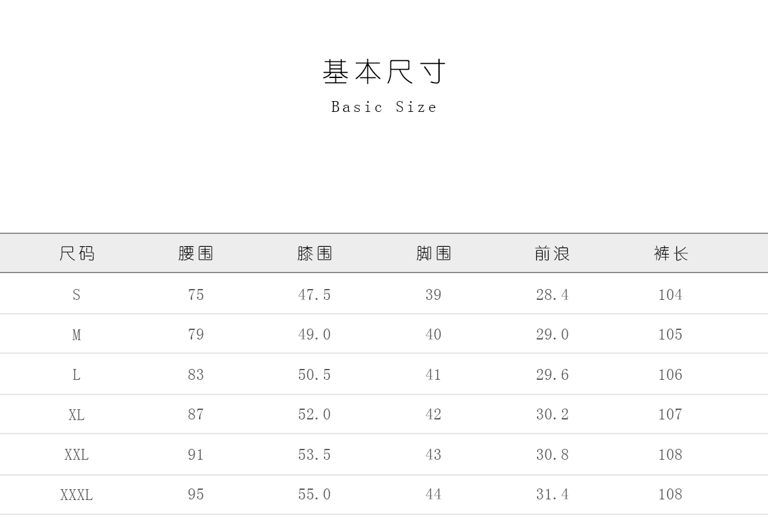Click pant length 108 in XXXL row
The width and height of the screenshot is (768, 532).
click(670, 494)
